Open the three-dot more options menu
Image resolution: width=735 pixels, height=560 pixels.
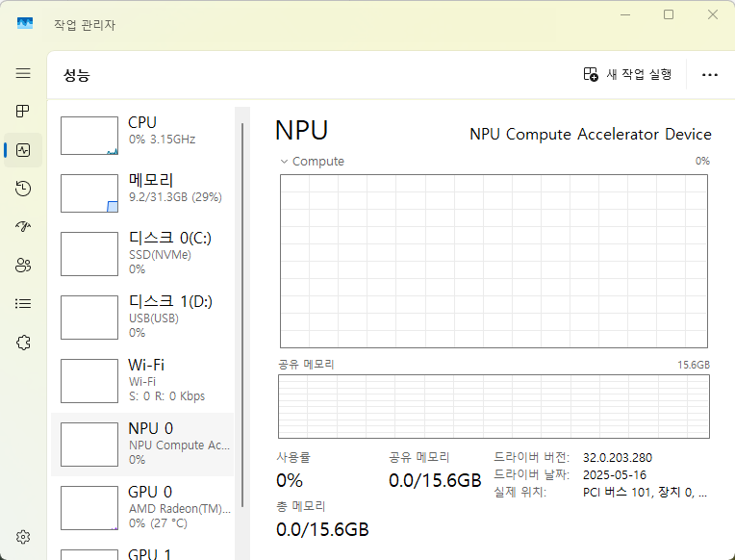[710, 75]
